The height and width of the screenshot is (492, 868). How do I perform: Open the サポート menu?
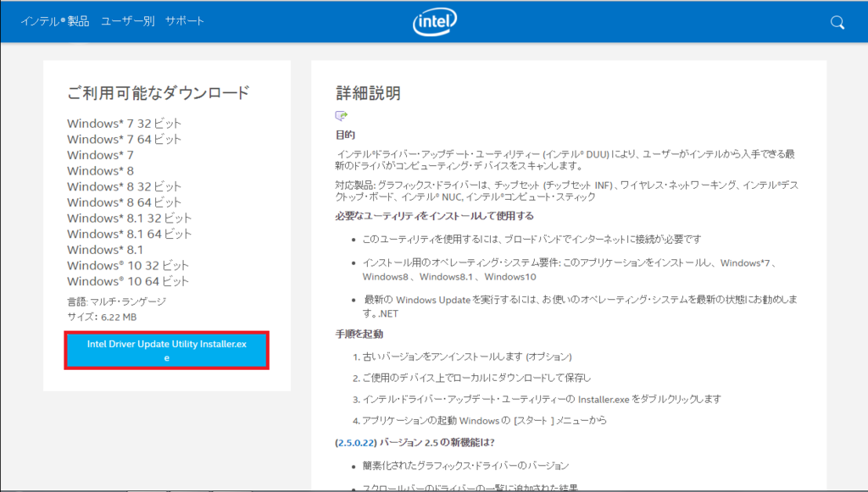pyautogui.click(x=185, y=21)
